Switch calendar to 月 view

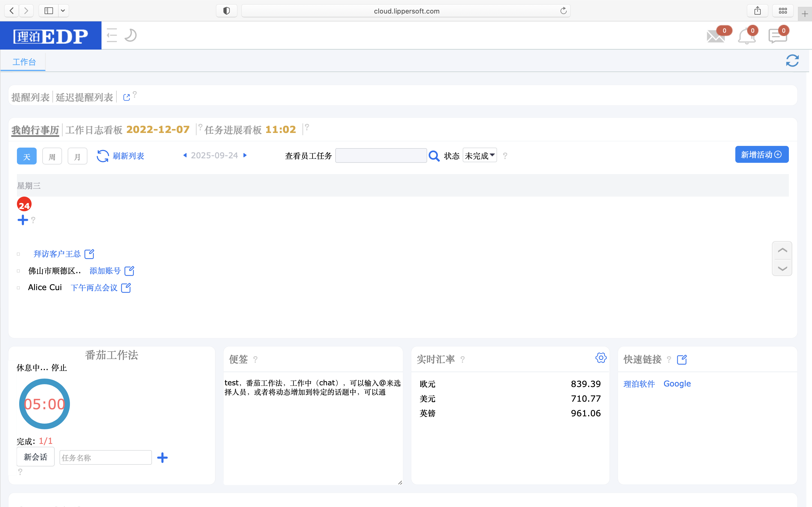[x=77, y=156]
